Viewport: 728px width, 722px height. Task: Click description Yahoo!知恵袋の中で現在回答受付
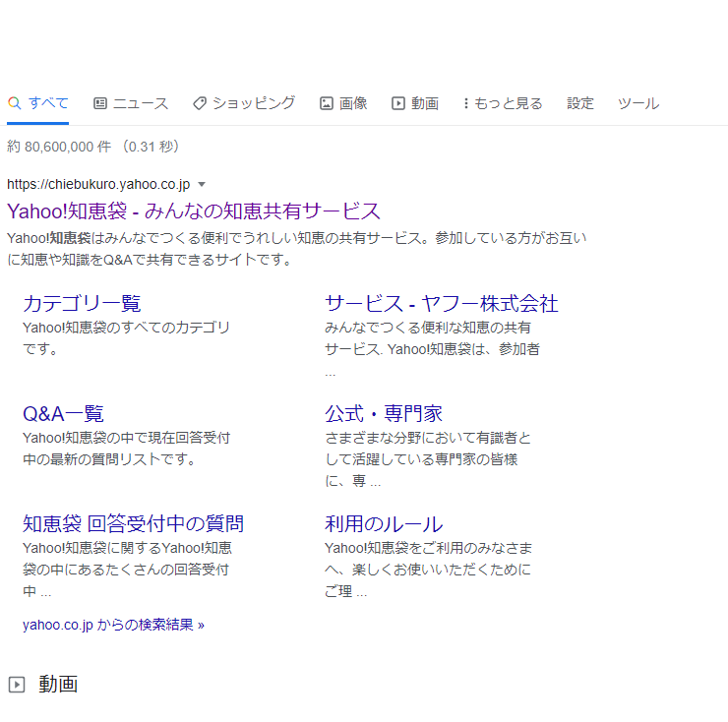coord(126,449)
